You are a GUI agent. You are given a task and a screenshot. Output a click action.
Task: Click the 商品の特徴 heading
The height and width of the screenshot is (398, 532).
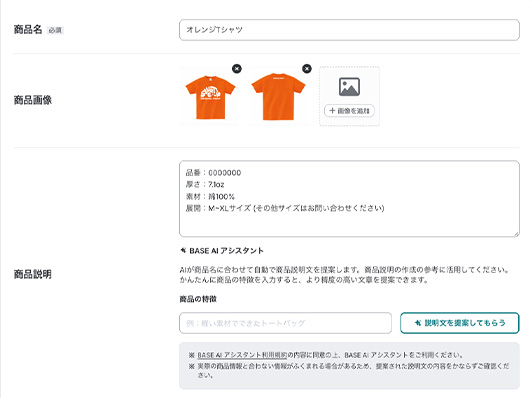pyautogui.click(x=198, y=299)
